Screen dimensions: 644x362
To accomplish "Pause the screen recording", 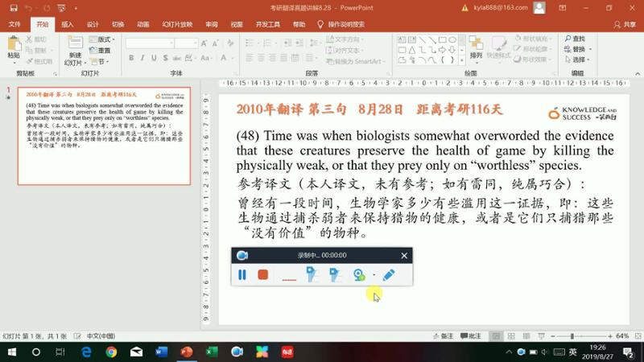I will point(242,274).
